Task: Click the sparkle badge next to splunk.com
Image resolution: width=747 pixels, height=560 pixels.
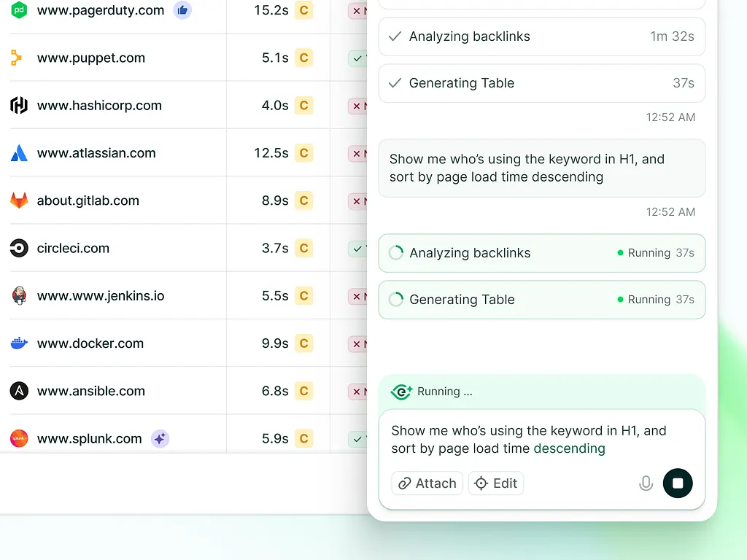Action: point(160,438)
